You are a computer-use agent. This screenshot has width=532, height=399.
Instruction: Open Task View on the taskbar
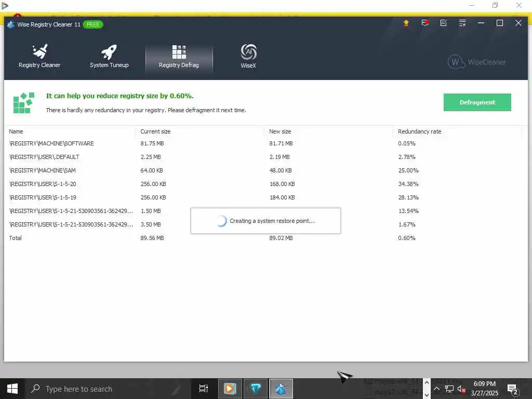203,389
